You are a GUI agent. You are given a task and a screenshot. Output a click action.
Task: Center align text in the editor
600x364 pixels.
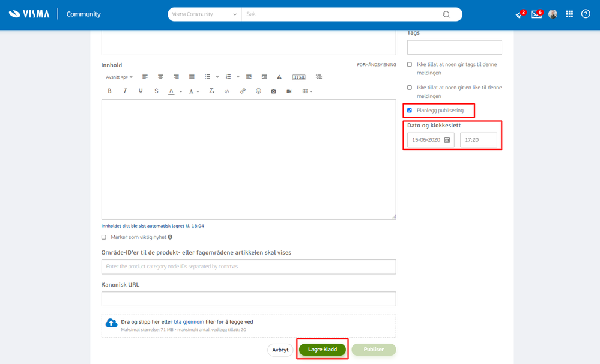coord(161,77)
